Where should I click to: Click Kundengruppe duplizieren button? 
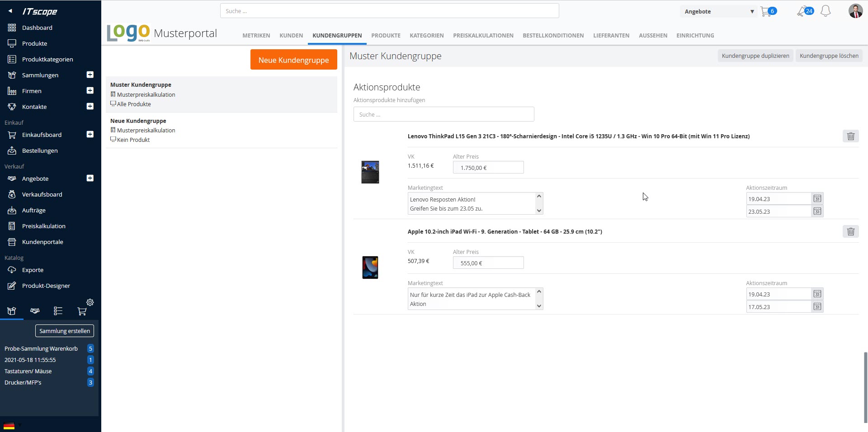click(755, 56)
